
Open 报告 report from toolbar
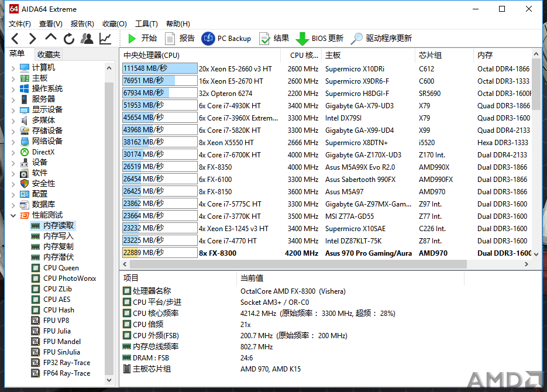pos(180,39)
